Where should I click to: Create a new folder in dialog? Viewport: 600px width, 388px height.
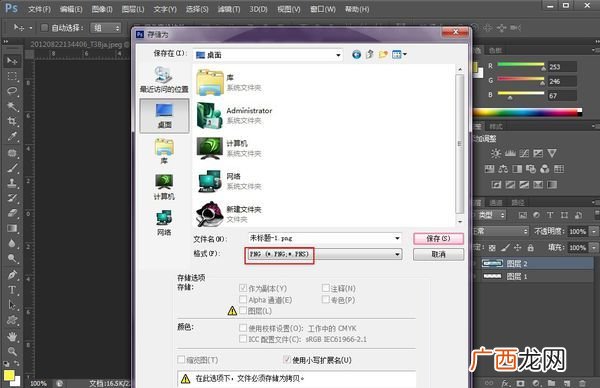pos(383,55)
